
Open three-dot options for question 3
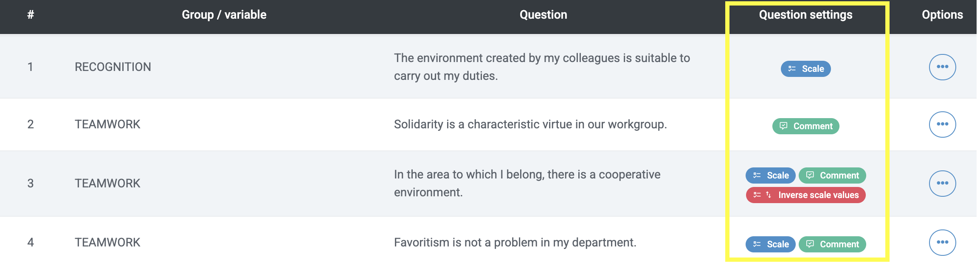pyautogui.click(x=942, y=184)
